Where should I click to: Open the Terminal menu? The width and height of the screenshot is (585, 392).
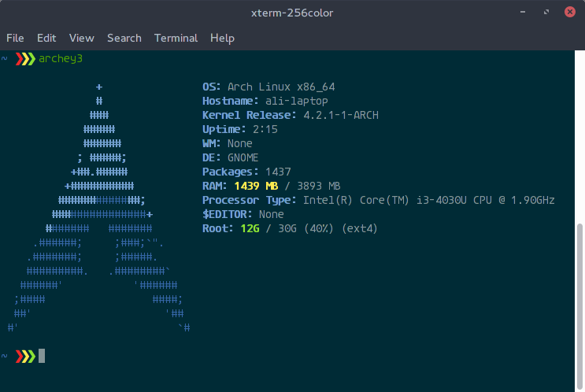176,38
